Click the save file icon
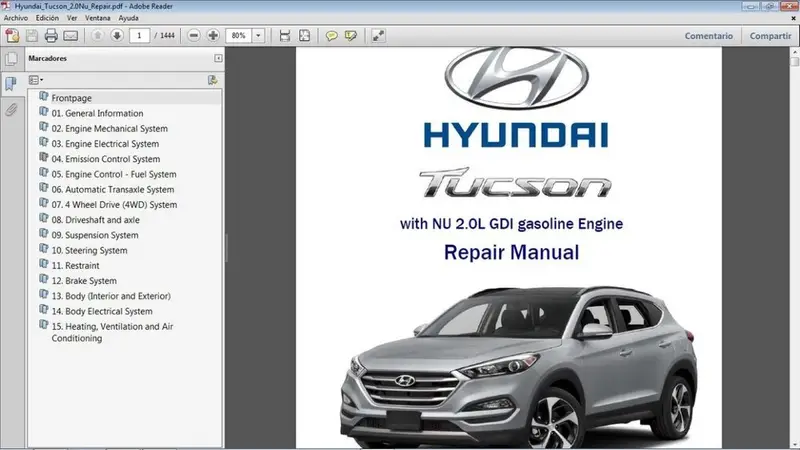Screen dimensions: 800x450 pyautogui.click(x=32, y=36)
